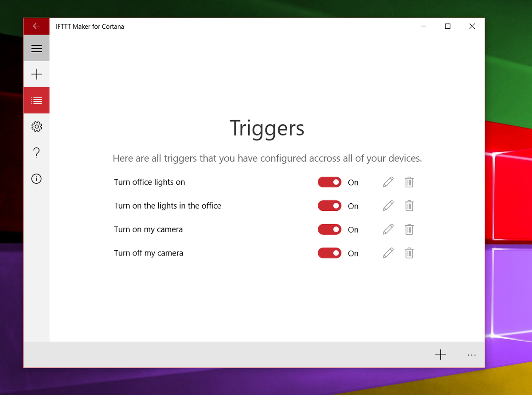Select the 'Turn office lights on' trigger name
This screenshot has height=395, width=532.
tap(149, 182)
